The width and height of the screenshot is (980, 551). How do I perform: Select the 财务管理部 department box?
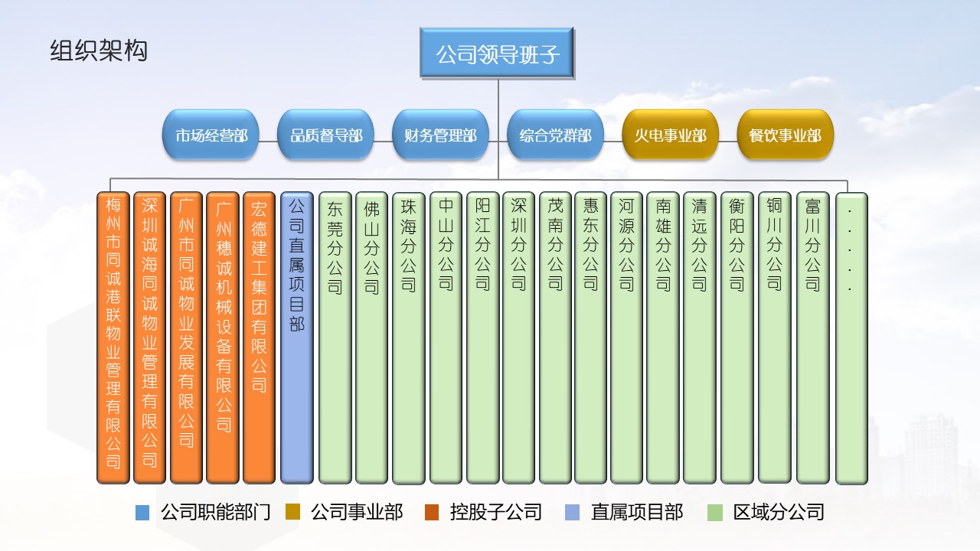click(x=440, y=135)
